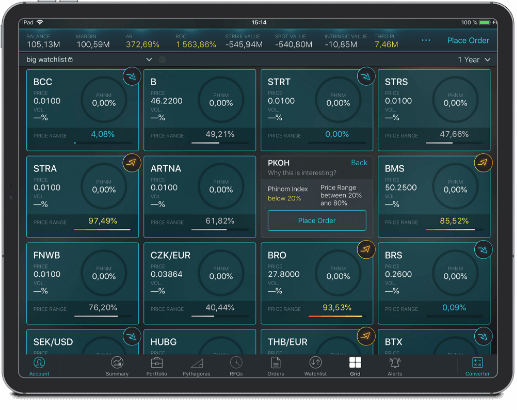Select the Grid view icon
The image size is (517, 410).
click(x=355, y=363)
